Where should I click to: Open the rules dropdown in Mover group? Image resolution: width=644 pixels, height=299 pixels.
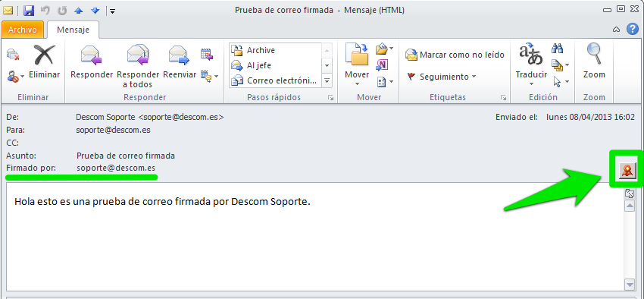click(384, 49)
